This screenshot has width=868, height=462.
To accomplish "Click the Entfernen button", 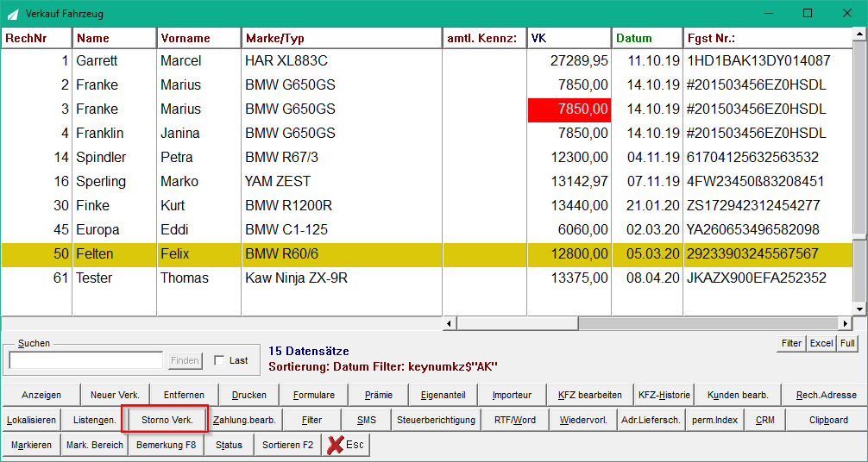I will (184, 395).
